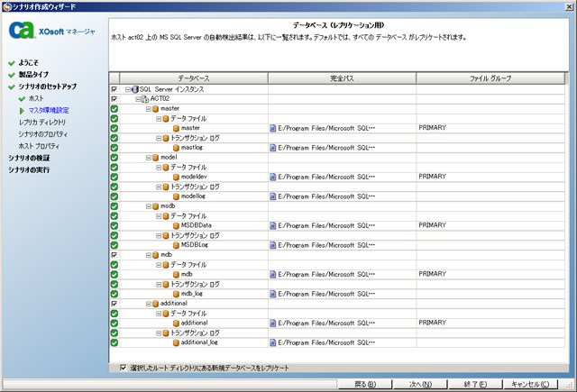Click the green check icon for msdb database
The height and width of the screenshot is (392, 577).
(x=114, y=206)
